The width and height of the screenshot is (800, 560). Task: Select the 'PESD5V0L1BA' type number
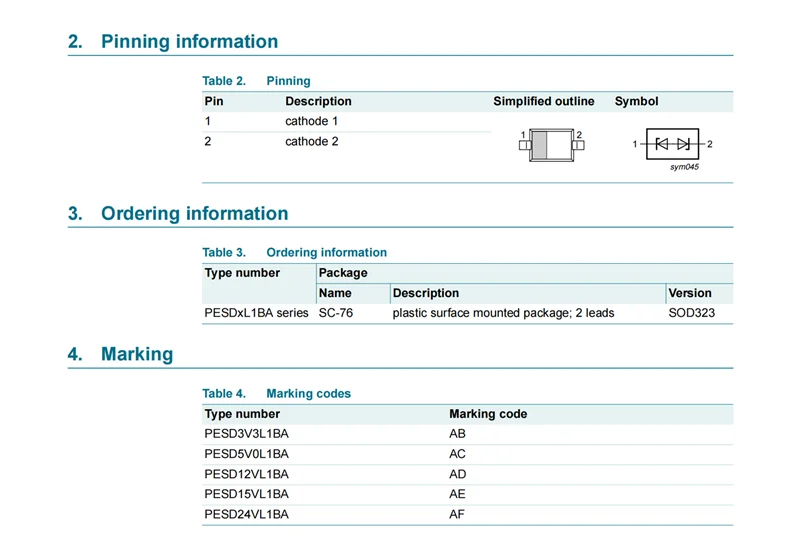pos(246,454)
